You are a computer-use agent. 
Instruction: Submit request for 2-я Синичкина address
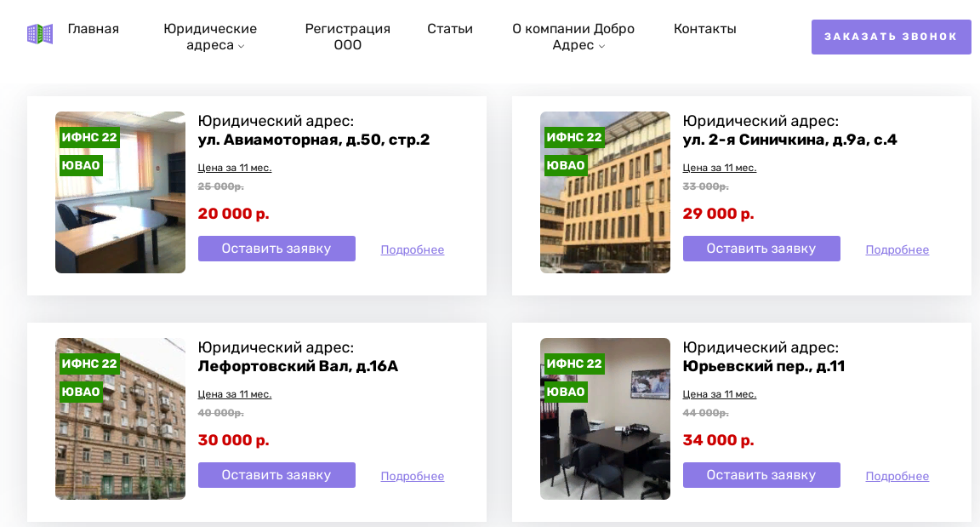(x=761, y=249)
